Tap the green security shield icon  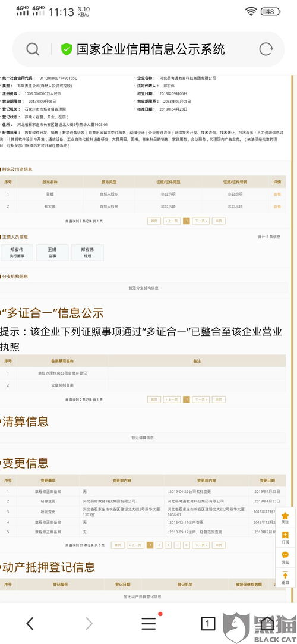pyautogui.click(x=67, y=49)
